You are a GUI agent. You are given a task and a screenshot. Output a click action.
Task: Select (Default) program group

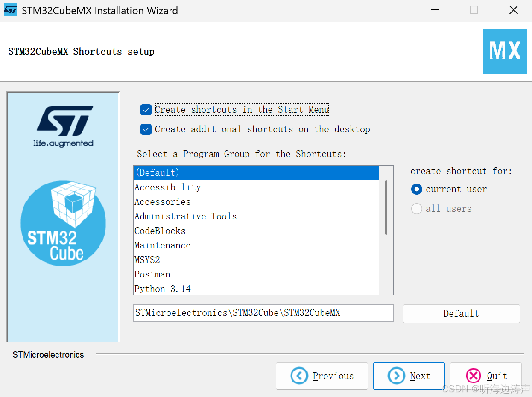click(x=256, y=173)
